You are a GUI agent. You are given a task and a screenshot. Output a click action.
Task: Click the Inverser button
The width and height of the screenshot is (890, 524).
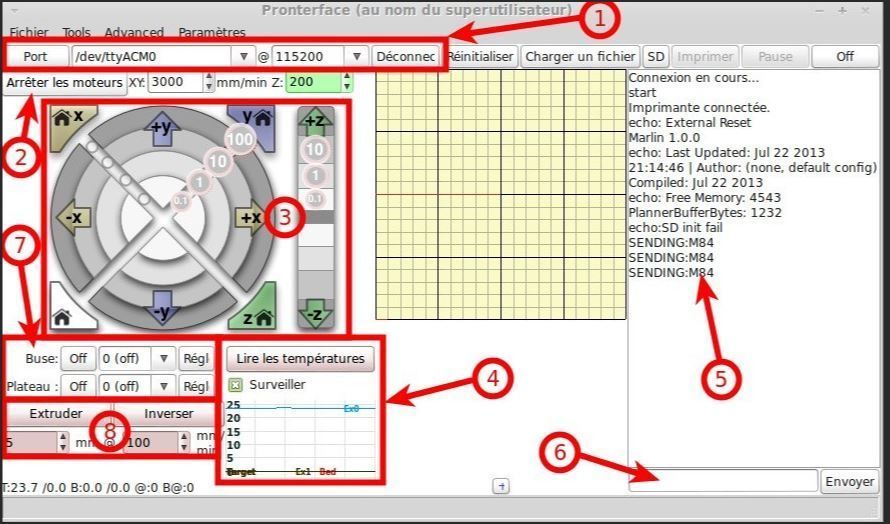point(169,413)
